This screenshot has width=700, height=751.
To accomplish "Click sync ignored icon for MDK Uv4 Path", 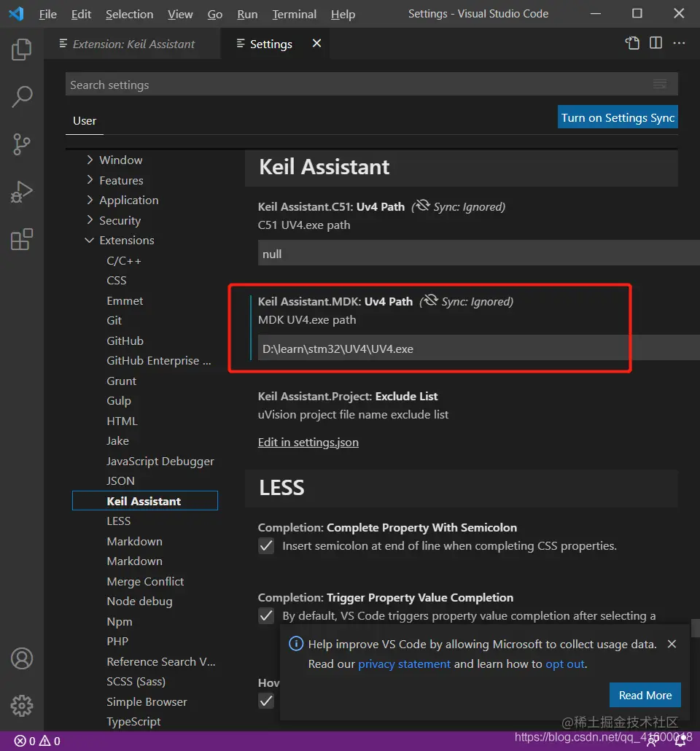I will (x=430, y=301).
